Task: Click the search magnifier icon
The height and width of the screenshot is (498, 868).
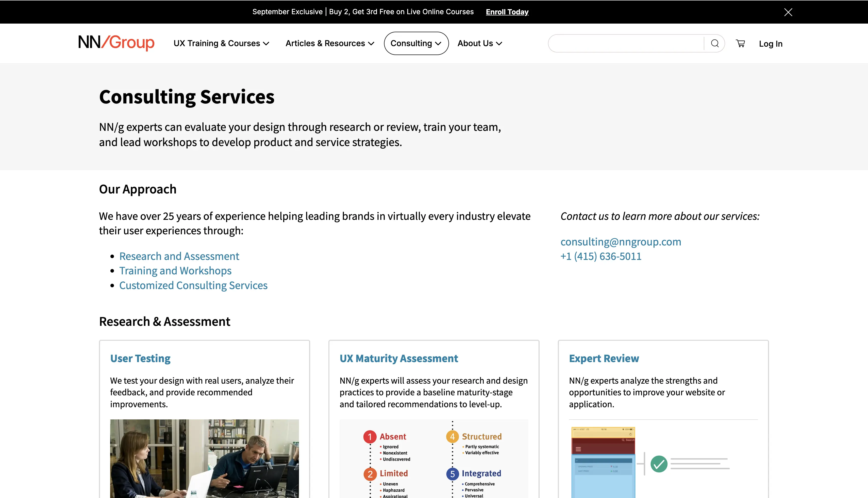Action: pos(715,43)
